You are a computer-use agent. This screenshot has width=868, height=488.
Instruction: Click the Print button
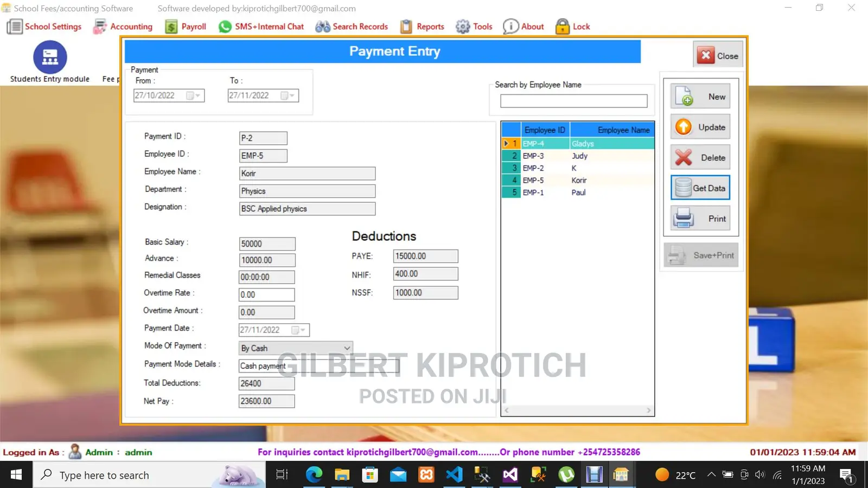coord(700,219)
